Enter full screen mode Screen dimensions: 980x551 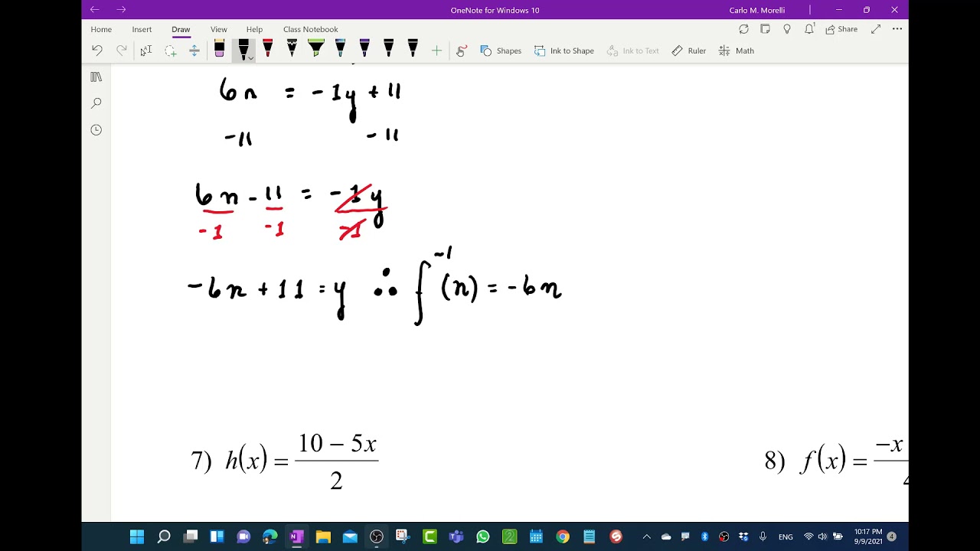876,29
